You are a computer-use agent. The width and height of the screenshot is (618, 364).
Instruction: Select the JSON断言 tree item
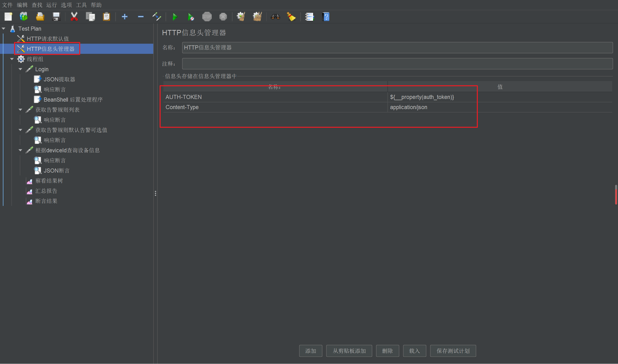coord(56,170)
